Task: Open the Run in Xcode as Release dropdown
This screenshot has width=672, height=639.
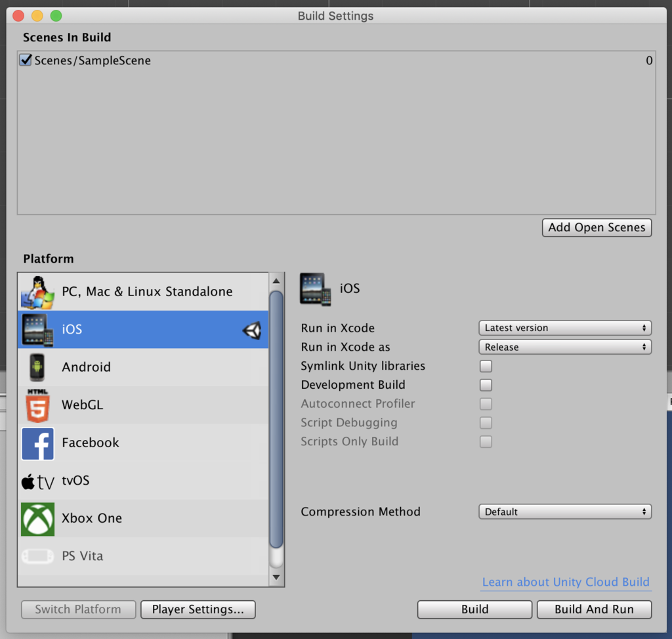Action: (x=565, y=347)
